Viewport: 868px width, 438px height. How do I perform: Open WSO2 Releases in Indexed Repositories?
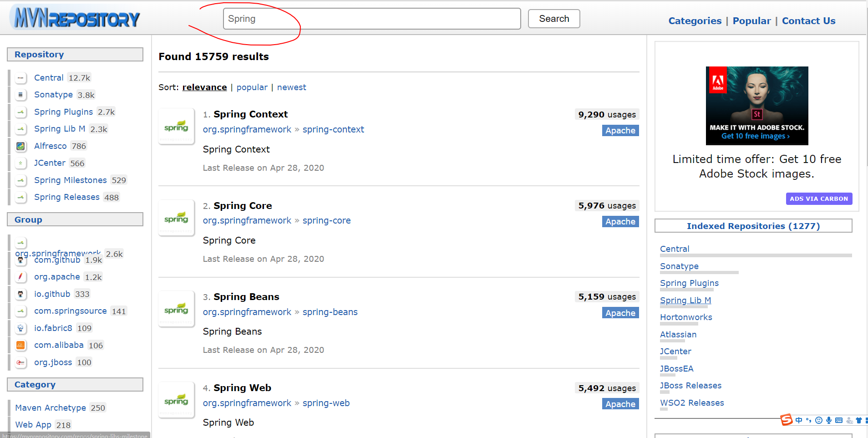click(692, 403)
